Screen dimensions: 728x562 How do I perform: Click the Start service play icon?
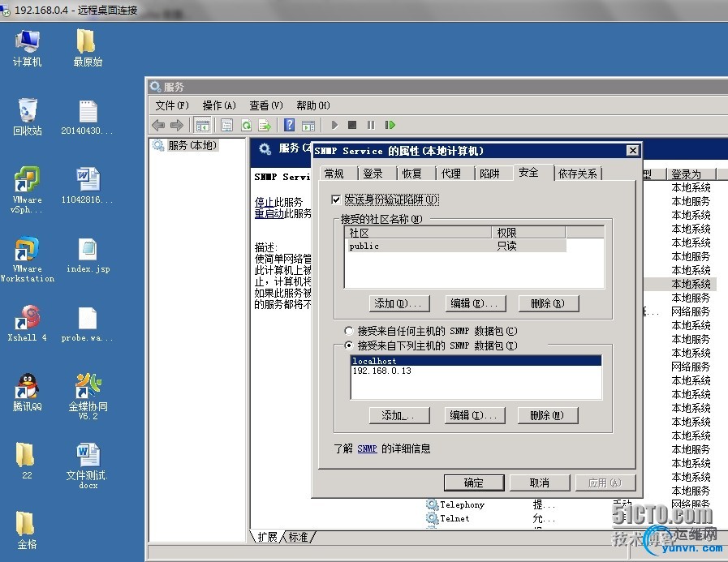click(x=334, y=125)
